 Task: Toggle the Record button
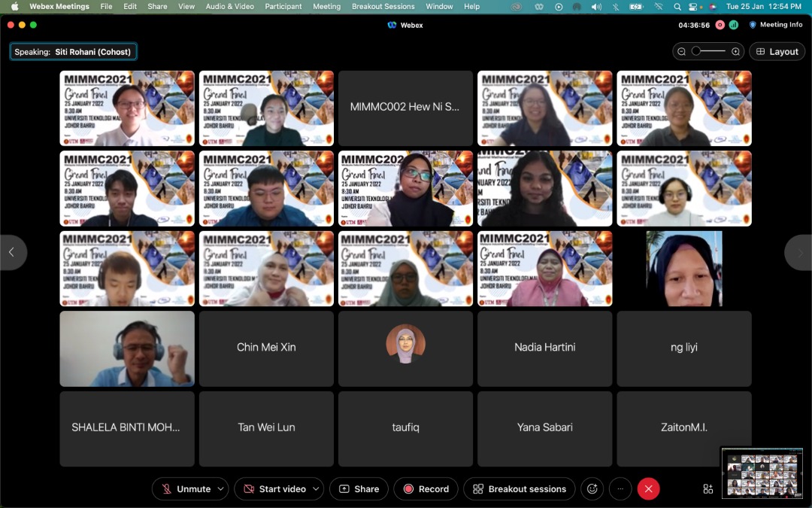tap(426, 489)
